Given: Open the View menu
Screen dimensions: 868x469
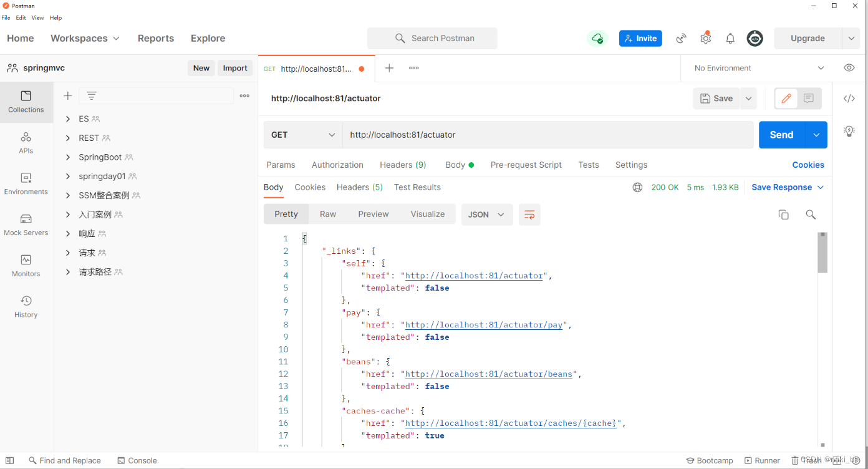Looking at the screenshot, I should [37, 17].
